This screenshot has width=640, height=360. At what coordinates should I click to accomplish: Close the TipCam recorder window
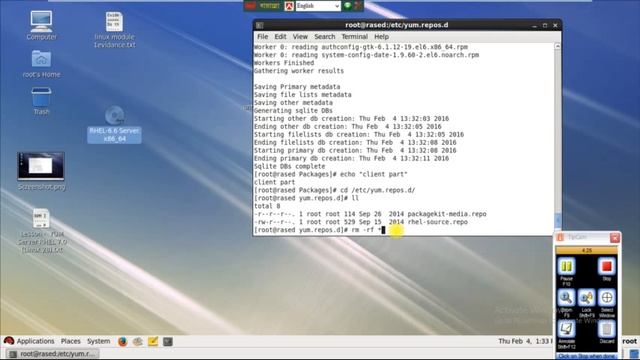click(x=615, y=238)
